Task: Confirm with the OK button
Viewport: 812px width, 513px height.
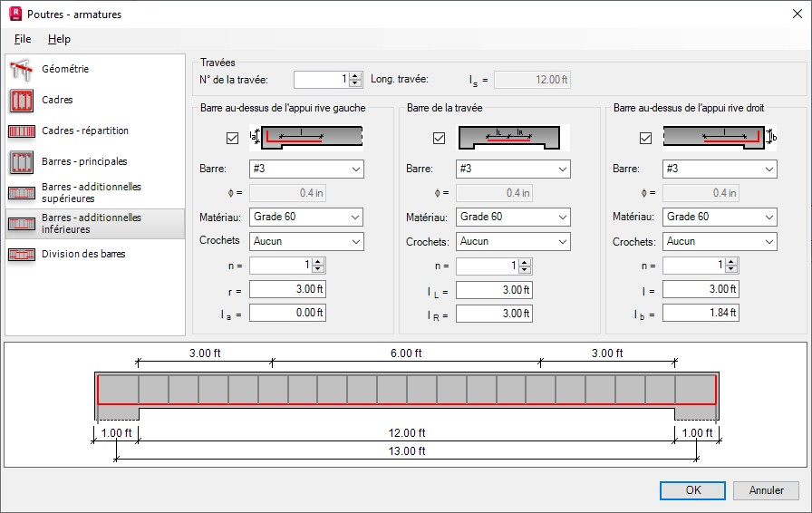Action: coord(693,490)
